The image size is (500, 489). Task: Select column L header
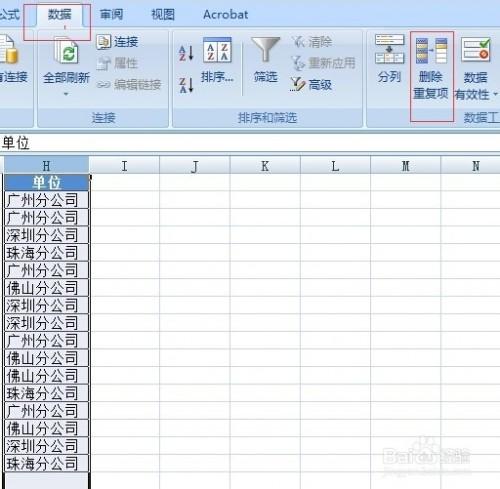point(335,165)
